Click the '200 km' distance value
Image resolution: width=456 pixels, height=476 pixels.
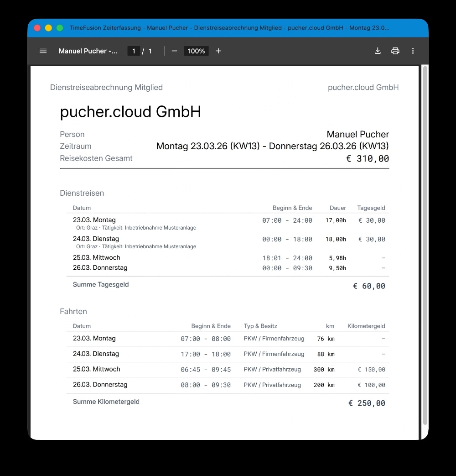pyautogui.click(x=324, y=385)
